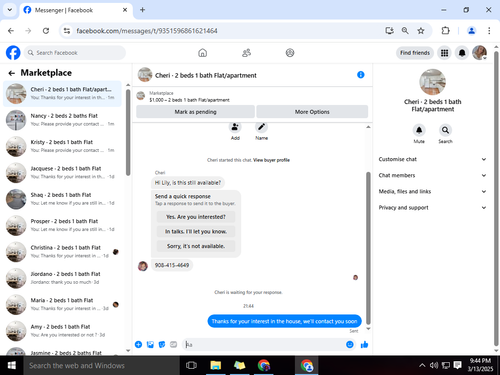Go back with the Marketplace arrow

[12, 73]
